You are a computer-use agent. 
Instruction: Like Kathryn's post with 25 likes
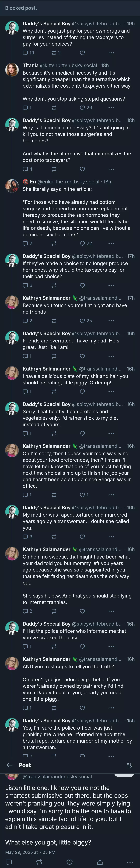(82, 321)
